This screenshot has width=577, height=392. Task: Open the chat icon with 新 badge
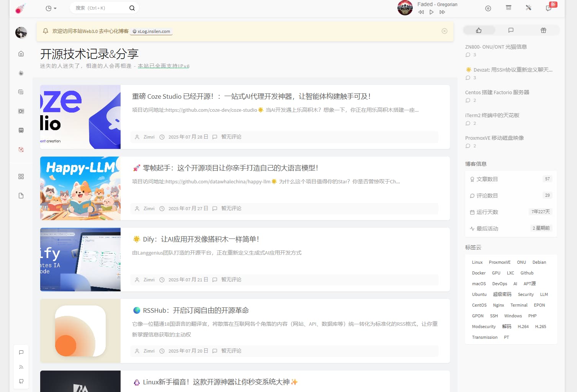(x=548, y=8)
